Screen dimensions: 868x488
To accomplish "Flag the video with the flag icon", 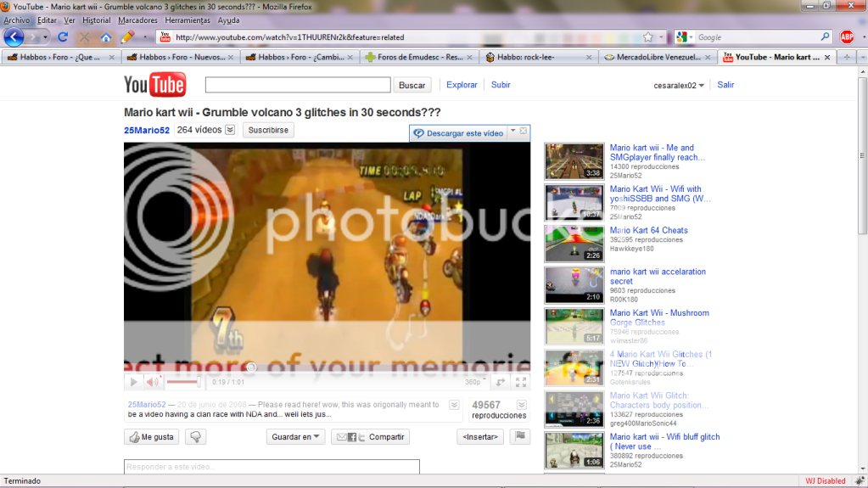I will coord(520,437).
